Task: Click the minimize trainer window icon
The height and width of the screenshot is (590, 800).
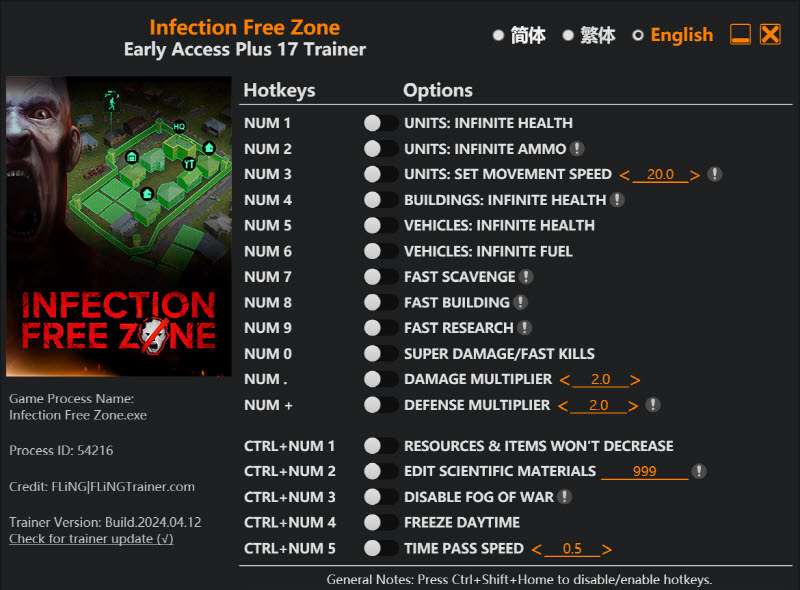Action: pos(740,34)
